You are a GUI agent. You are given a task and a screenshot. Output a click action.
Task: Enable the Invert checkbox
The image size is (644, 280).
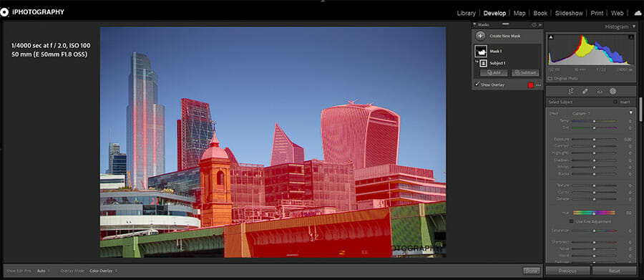pyautogui.click(x=615, y=102)
